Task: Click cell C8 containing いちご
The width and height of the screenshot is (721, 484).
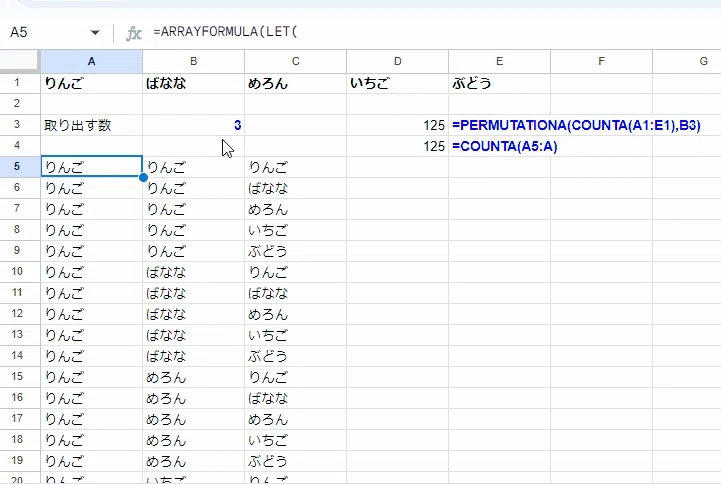Action: tap(296, 230)
